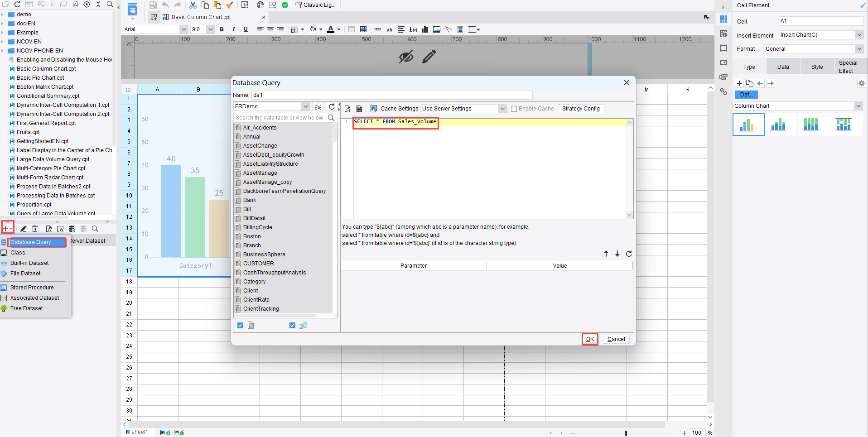Click the delete dataset trash icon
Viewport: 868px width, 437px height.
tap(35, 229)
